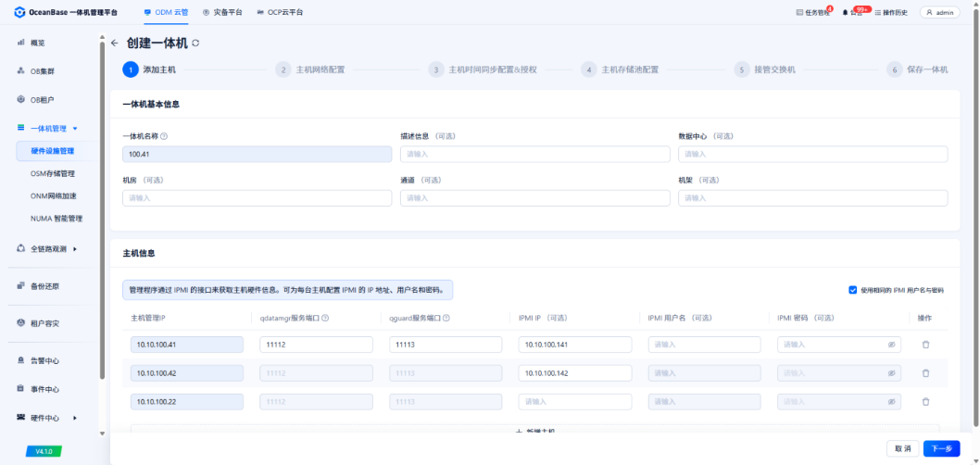The image size is (980, 465).
Task: Click the OceanBase logo icon
Action: (19, 12)
